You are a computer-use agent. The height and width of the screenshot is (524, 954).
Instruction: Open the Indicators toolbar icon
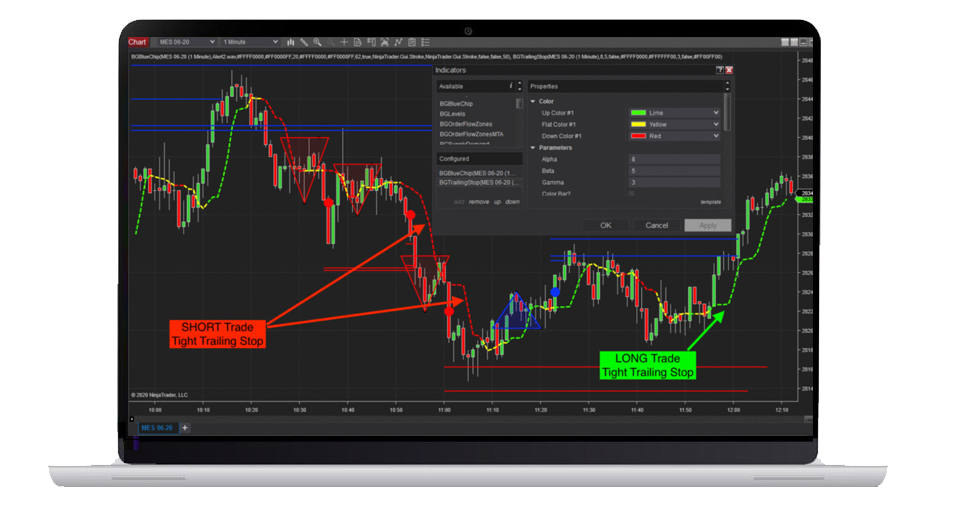(x=385, y=42)
